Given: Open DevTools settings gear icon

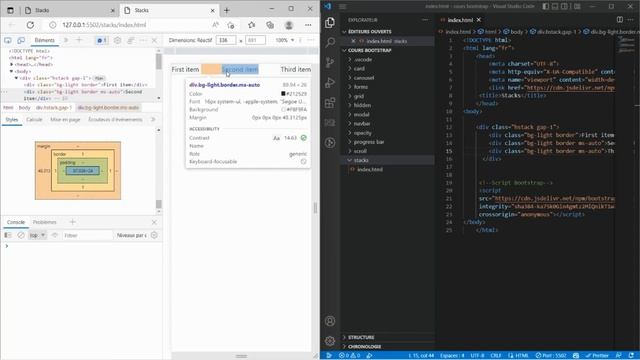Looking at the screenshot, I should tap(118, 40).
